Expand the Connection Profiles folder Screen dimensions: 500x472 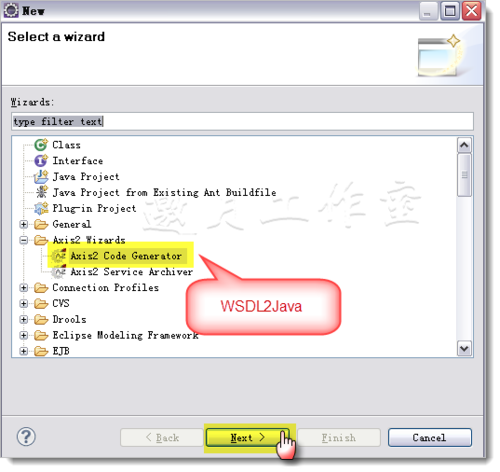23,288
